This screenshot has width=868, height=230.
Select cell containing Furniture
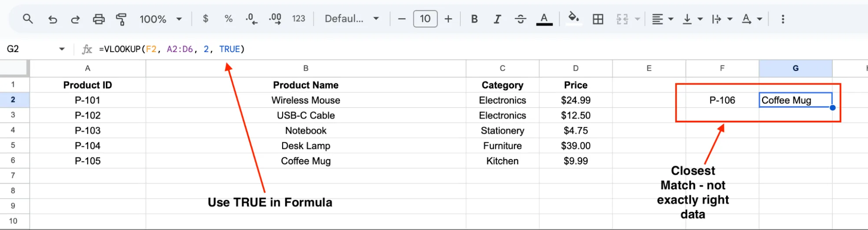pyautogui.click(x=502, y=146)
